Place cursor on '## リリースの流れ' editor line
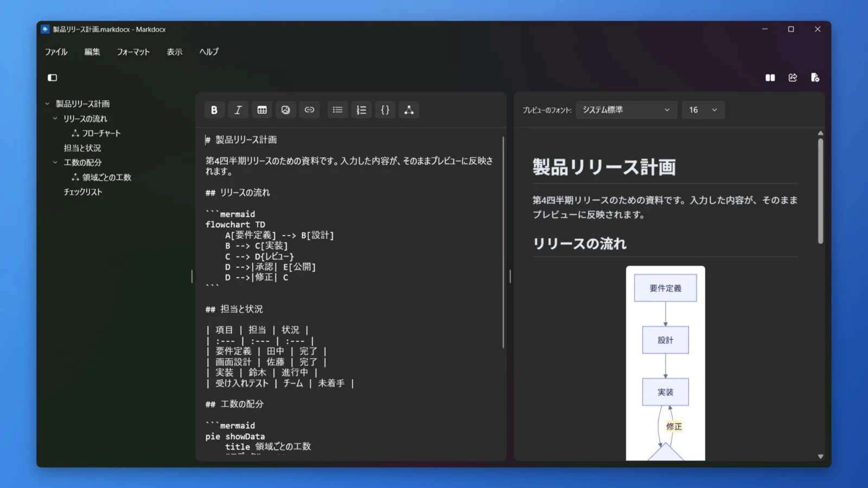Image resolution: width=868 pixels, height=488 pixels. coord(238,192)
